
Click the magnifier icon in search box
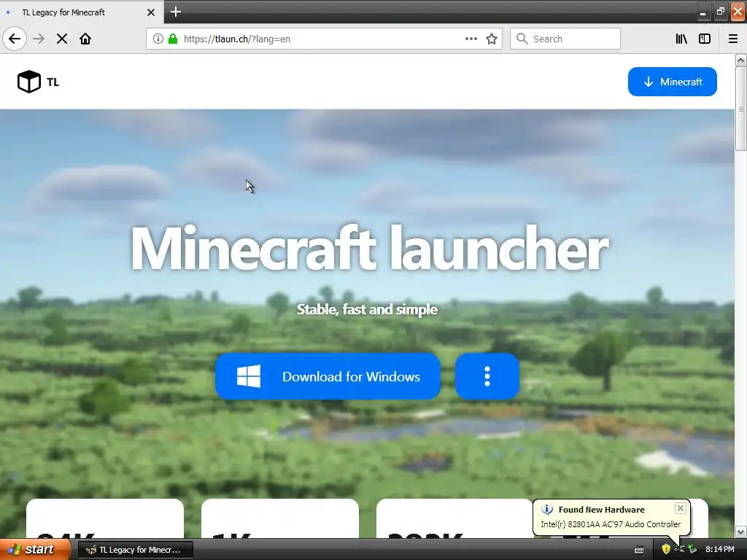522,39
